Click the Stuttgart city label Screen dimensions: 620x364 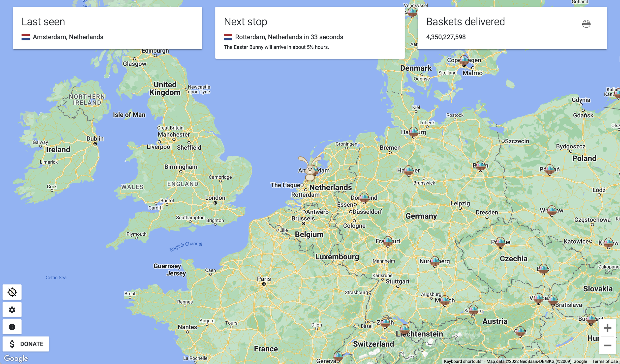[x=398, y=281]
